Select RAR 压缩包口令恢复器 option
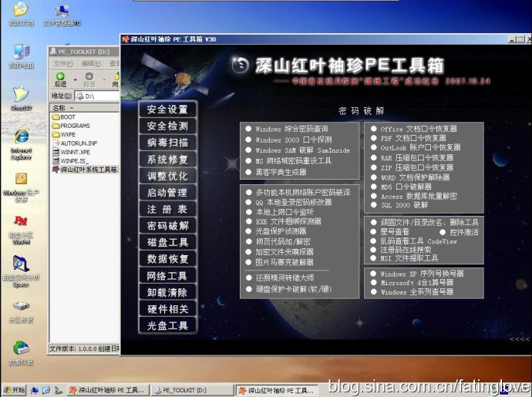Screen dimensions: 532x397 point(412,158)
